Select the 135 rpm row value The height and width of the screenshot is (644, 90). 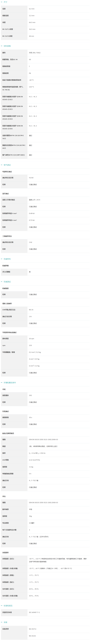pos(31,345)
